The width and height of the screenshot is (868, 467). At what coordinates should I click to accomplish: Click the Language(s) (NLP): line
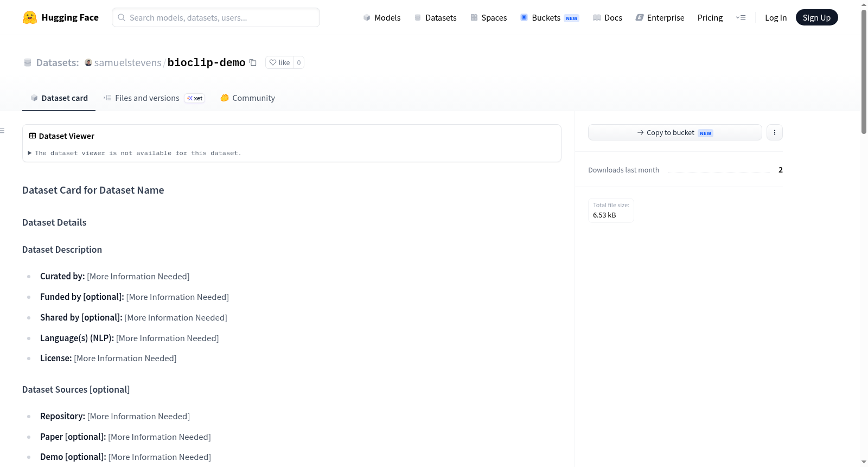[130, 338]
